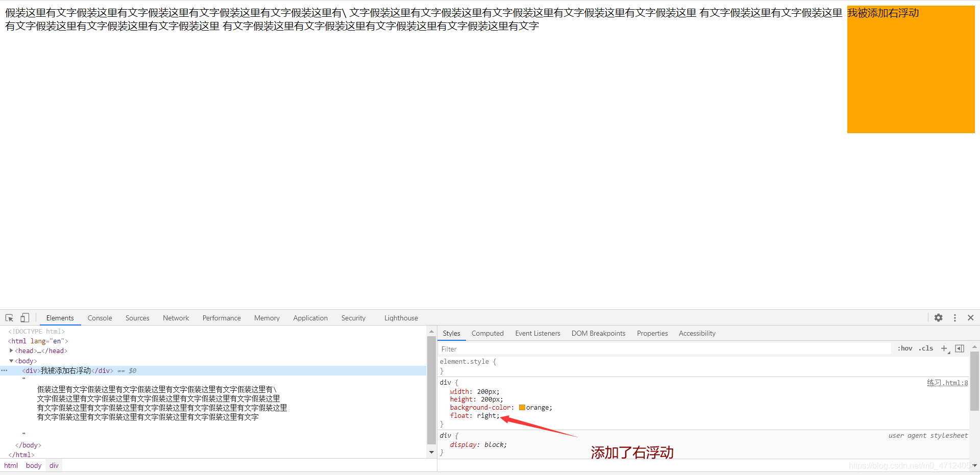Expand the head node in DOM tree
Image resolution: width=980 pixels, height=475 pixels.
point(11,351)
